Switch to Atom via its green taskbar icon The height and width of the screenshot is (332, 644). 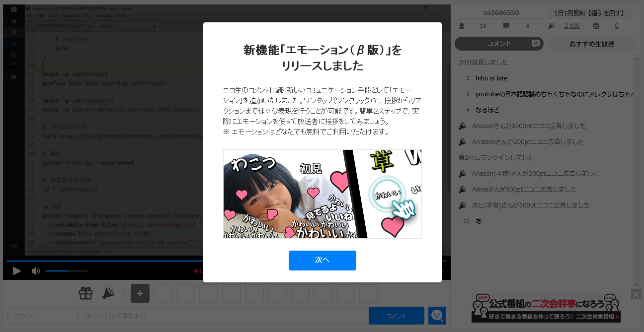[14, 32]
